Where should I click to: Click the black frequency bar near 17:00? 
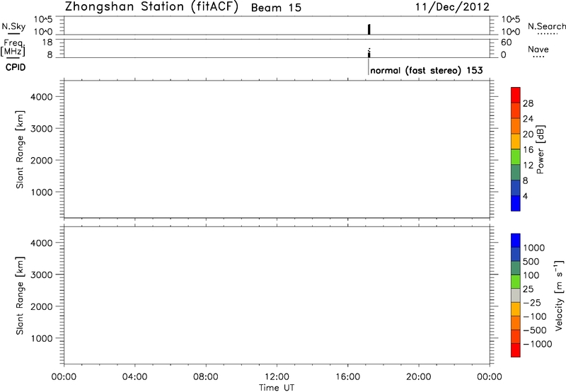(x=369, y=54)
